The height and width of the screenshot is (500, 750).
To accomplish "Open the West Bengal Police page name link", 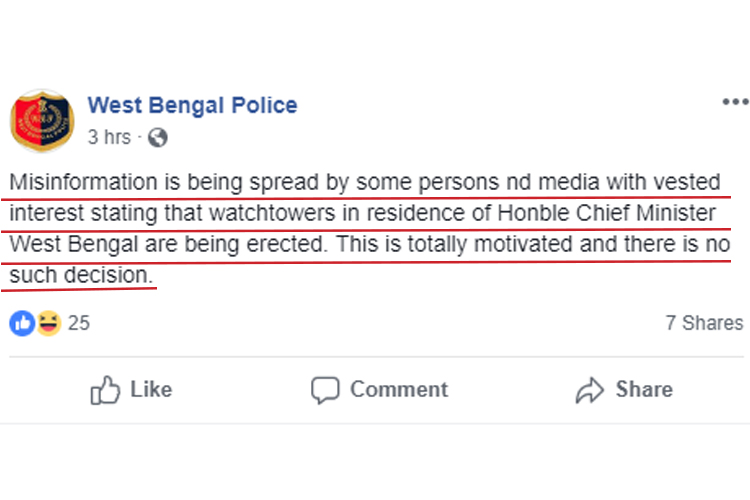I will (x=192, y=105).
